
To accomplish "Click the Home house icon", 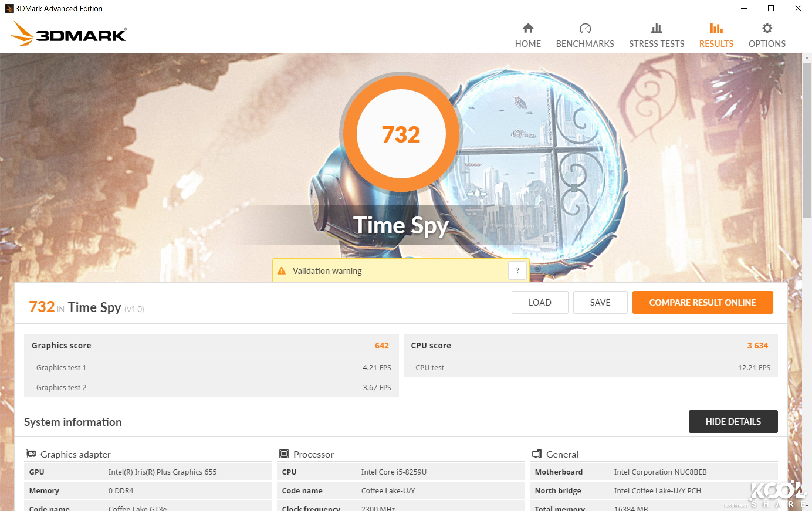I will tap(528, 28).
